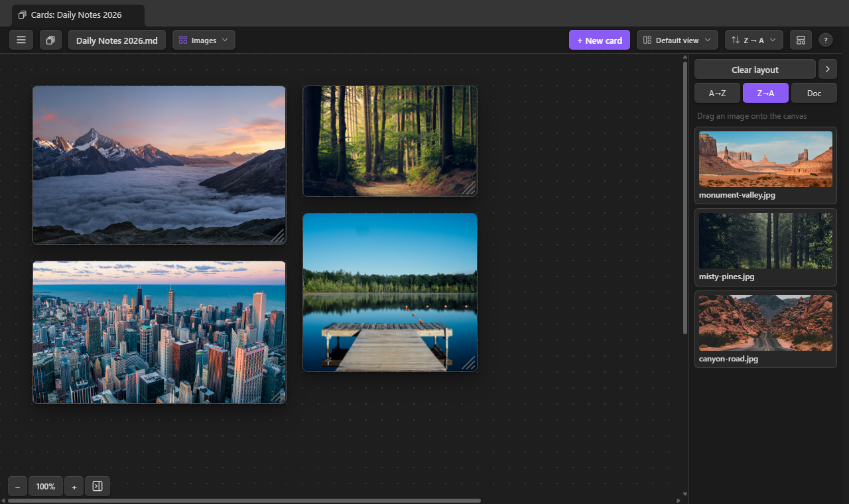849x504 pixels.
Task: Click the scroll-right arrow of horizontal scrollbar
Action: pyautogui.click(x=678, y=501)
